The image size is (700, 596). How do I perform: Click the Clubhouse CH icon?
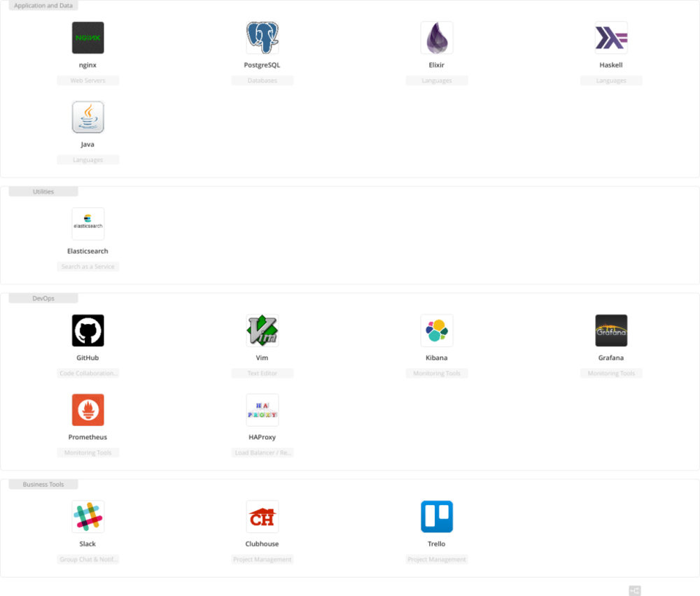click(262, 516)
